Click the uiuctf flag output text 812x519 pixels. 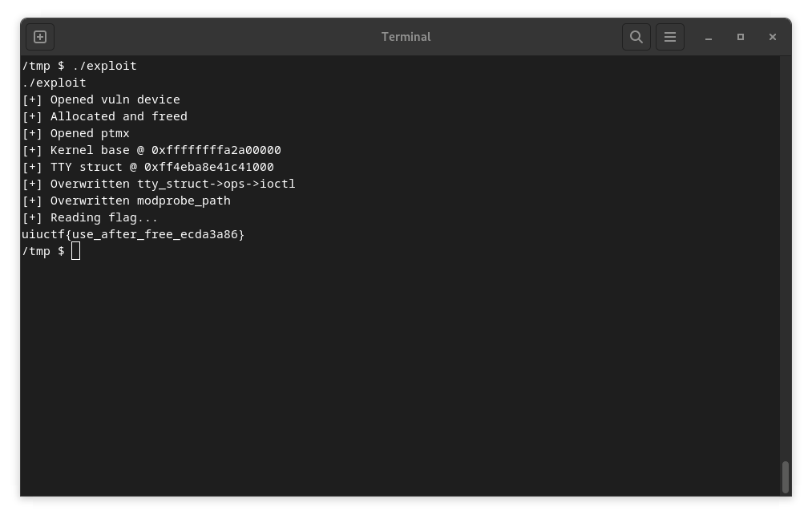pos(133,234)
